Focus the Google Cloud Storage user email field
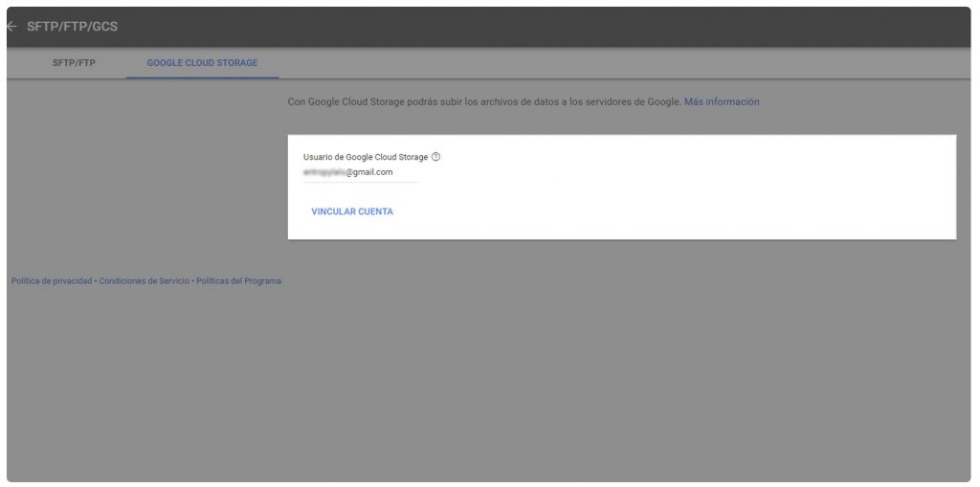The image size is (980, 487). coord(361,172)
